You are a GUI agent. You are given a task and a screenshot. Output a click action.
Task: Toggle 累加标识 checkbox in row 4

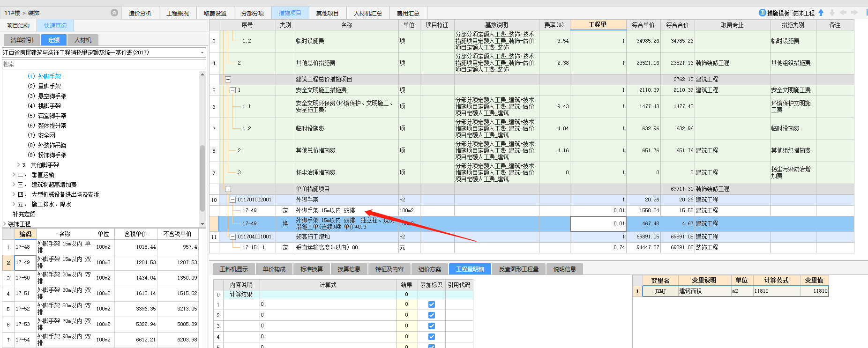click(432, 337)
